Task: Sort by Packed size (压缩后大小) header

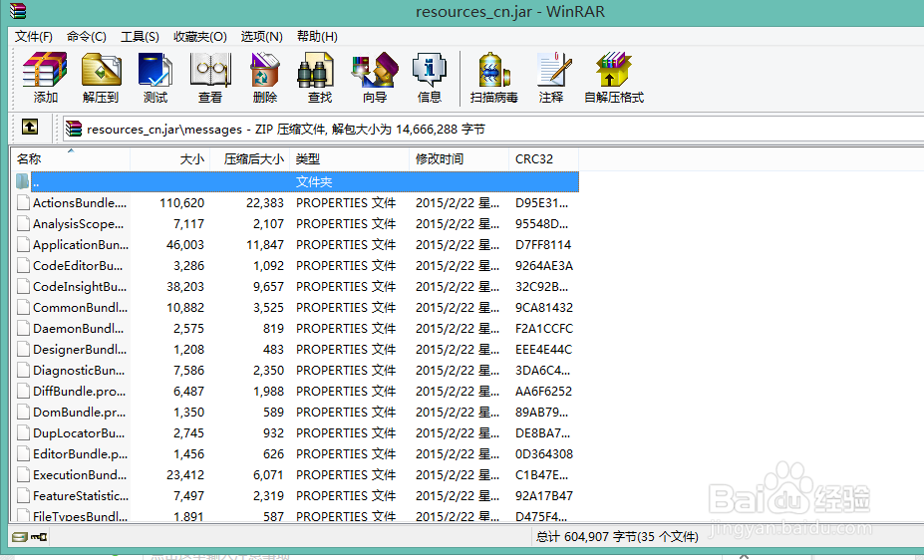Action: (x=250, y=159)
